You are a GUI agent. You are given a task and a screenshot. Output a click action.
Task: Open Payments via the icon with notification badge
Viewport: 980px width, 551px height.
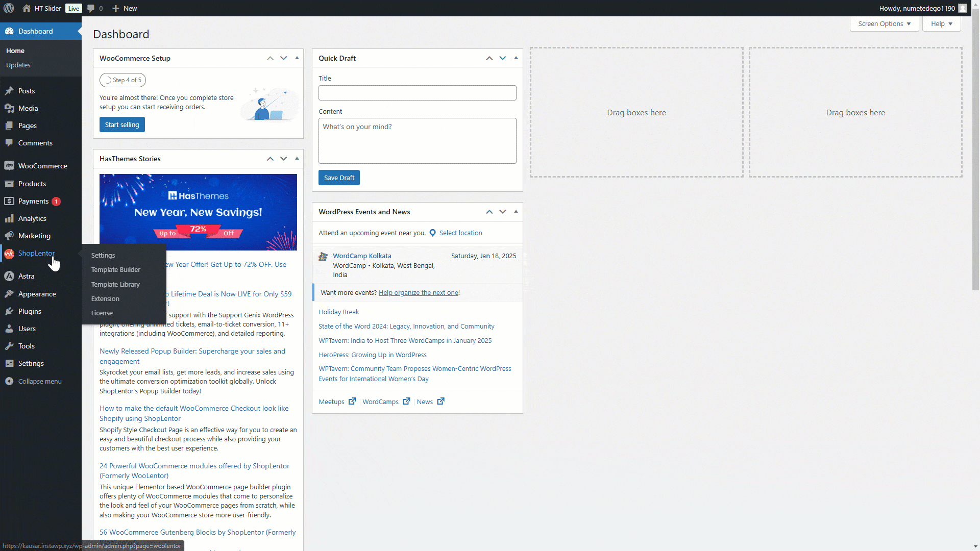pyautogui.click(x=10, y=201)
